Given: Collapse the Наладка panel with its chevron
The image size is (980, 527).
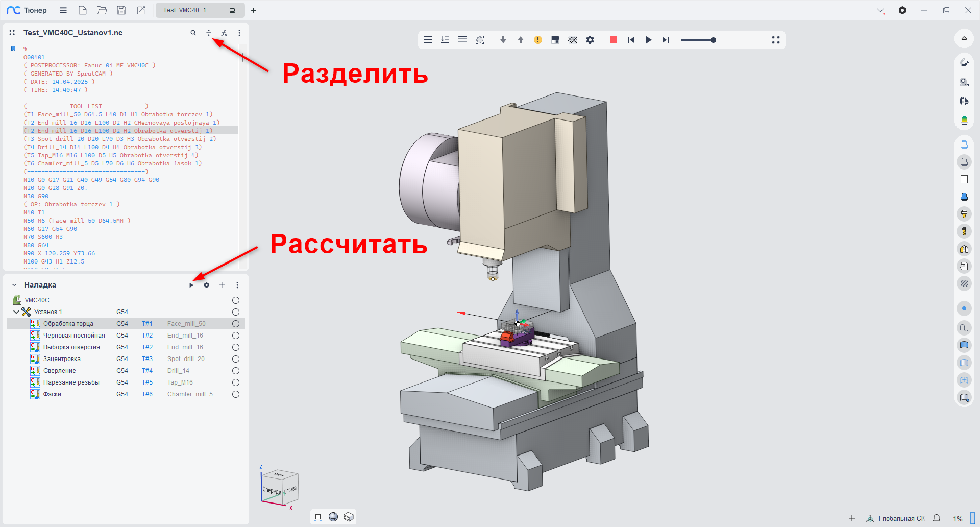Looking at the screenshot, I should [x=14, y=285].
